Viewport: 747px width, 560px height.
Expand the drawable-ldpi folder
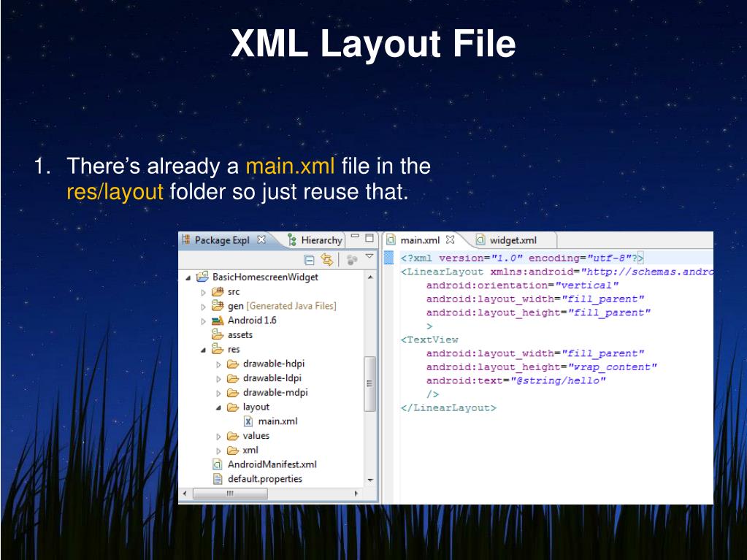(x=218, y=379)
